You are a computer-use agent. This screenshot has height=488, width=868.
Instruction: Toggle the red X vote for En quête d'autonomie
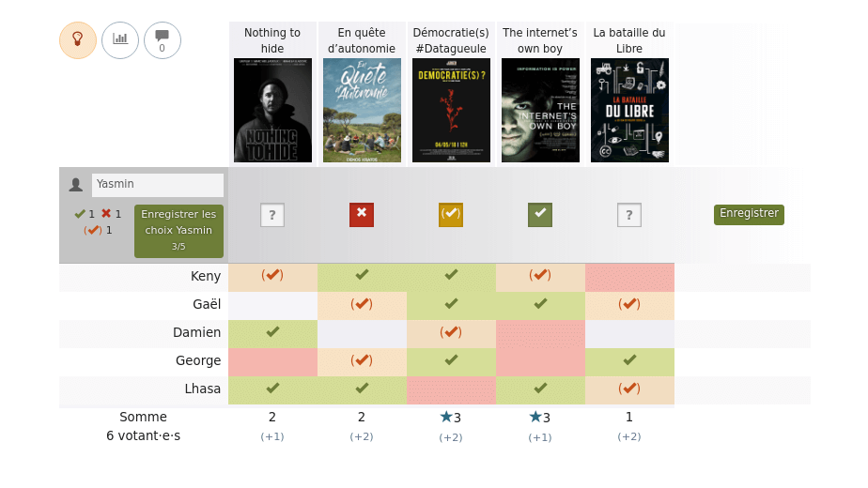(362, 215)
